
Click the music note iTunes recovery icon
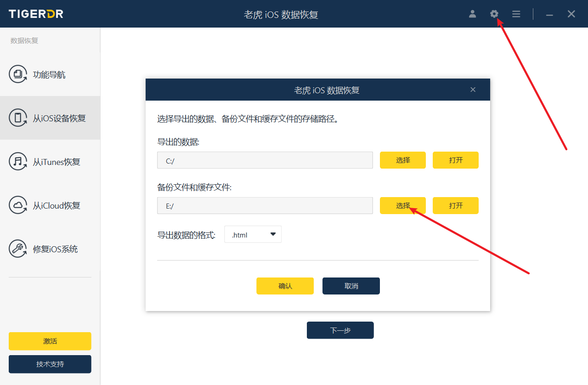[x=18, y=162]
